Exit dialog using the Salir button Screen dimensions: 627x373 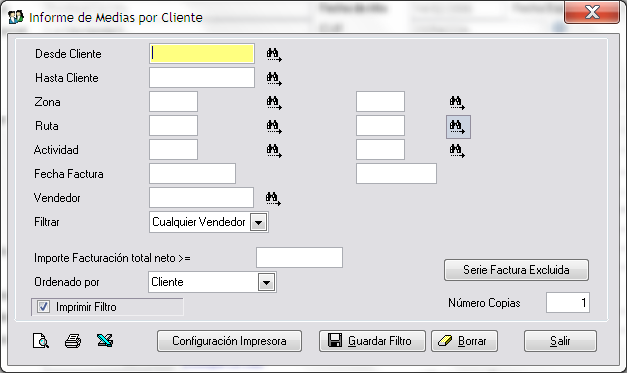(560, 341)
